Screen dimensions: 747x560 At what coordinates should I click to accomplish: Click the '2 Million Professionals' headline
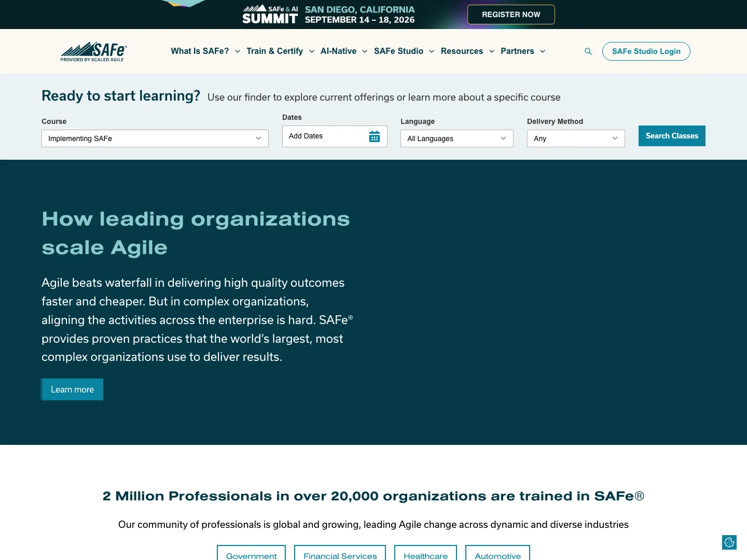click(374, 496)
